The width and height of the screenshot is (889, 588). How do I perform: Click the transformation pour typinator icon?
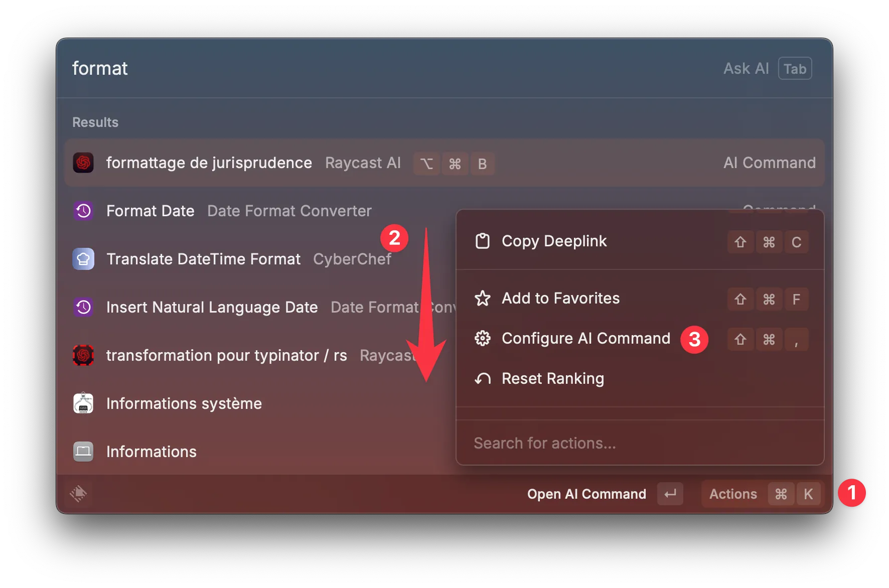click(x=83, y=355)
